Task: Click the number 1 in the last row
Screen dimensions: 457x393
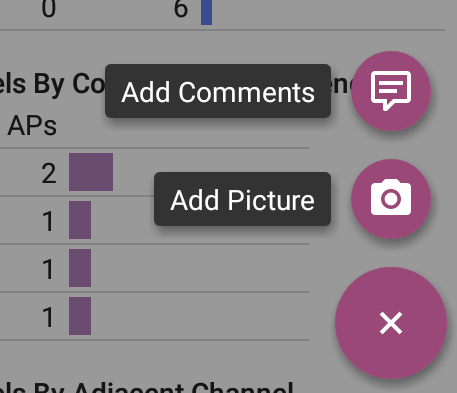Action: [49, 317]
